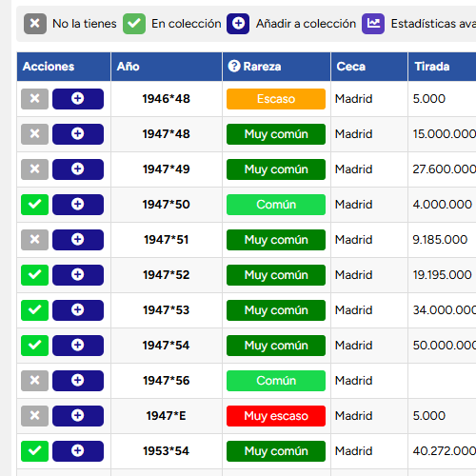Toggle the green check for 1947*54

point(34,346)
